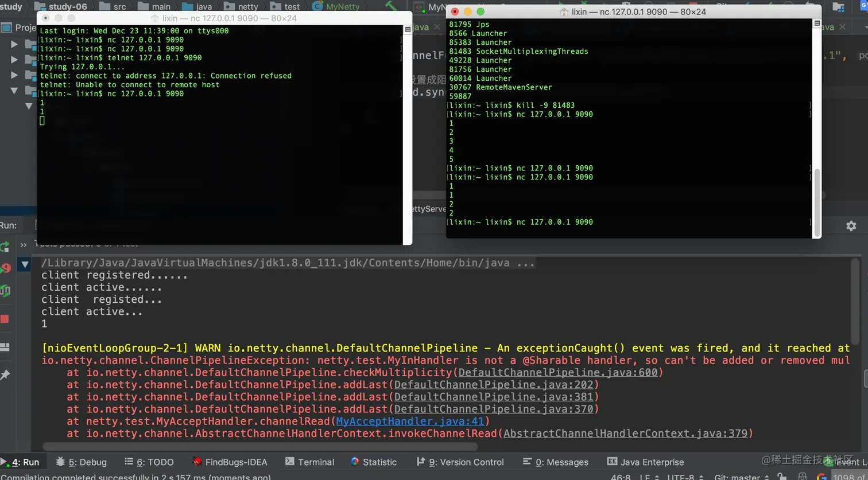Click the restore layout icon in Run panel
The height and width of the screenshot is (480, 868).
tap(5, 347)
